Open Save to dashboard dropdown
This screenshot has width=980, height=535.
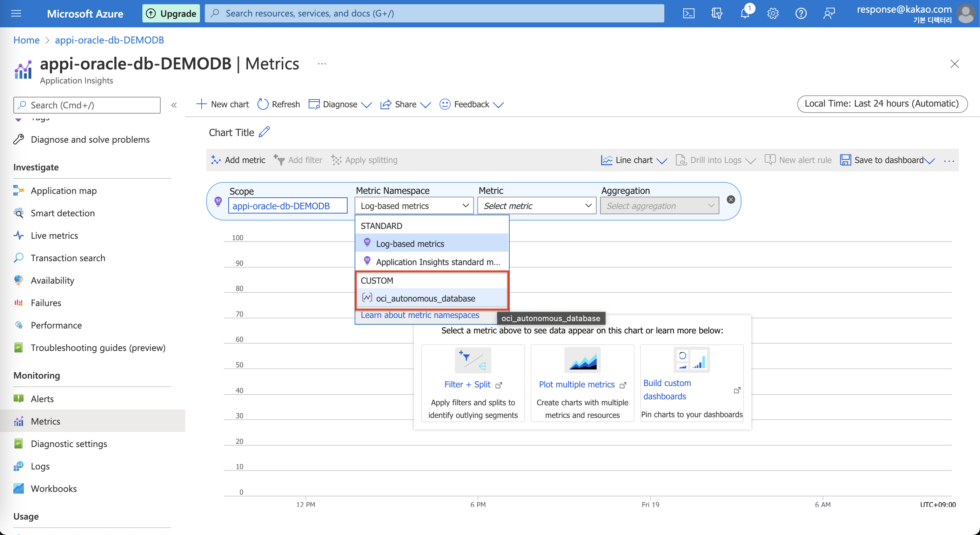[887, 160]
